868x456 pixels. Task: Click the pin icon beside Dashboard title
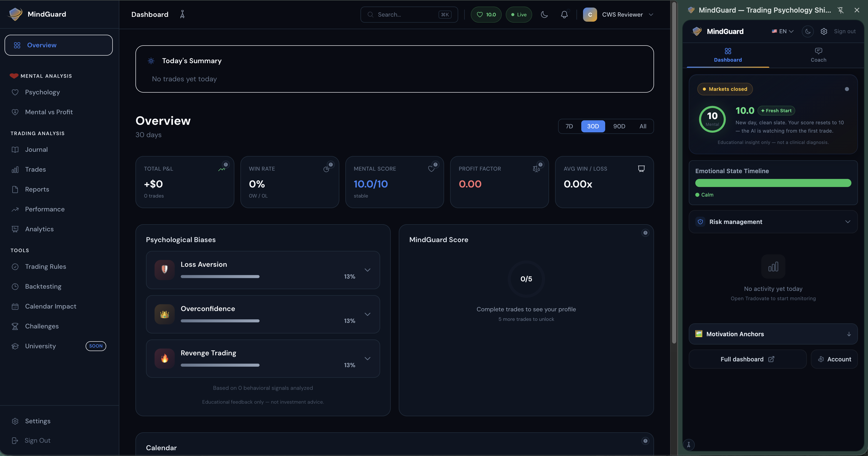[182, 15]
